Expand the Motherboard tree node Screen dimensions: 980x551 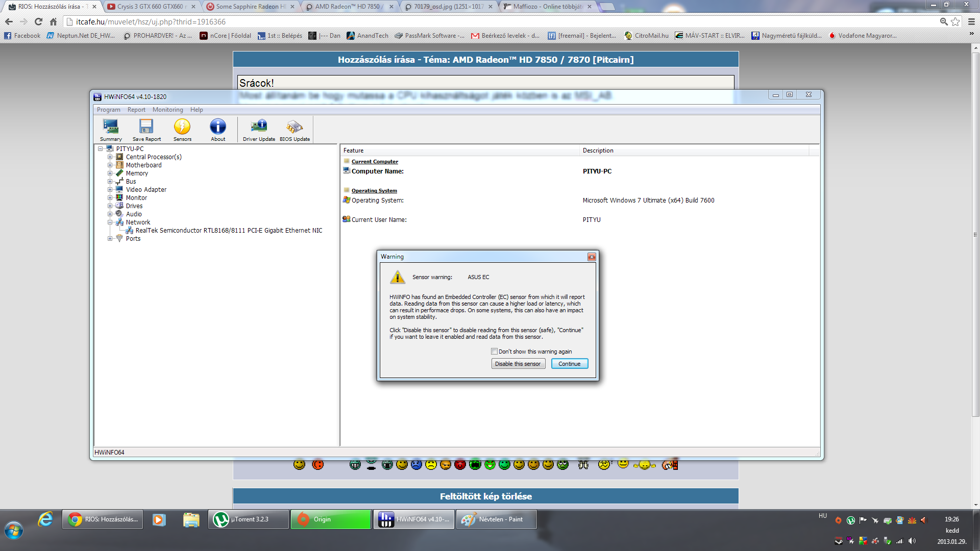(x=110, y=165)
